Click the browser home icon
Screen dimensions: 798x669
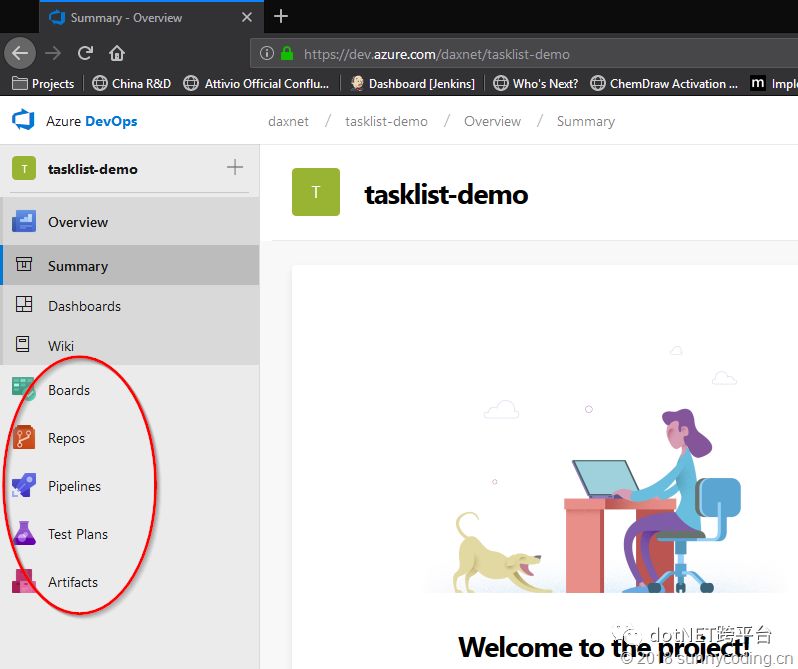coord(117,53)
